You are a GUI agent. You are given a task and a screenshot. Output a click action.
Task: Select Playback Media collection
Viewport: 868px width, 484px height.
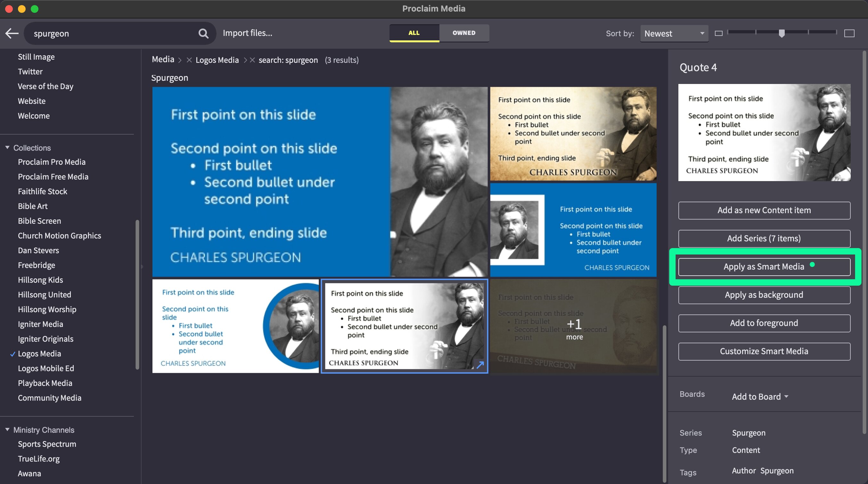[45, 383]
